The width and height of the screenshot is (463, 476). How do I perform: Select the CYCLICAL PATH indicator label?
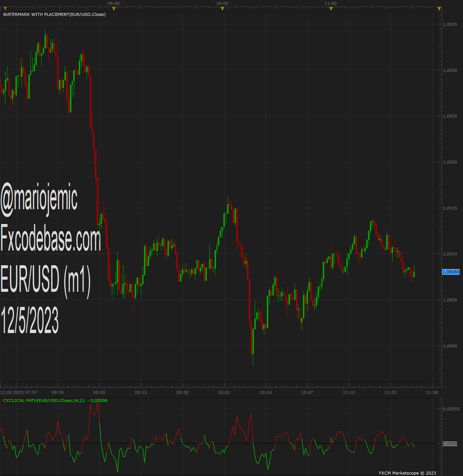[55, 400]
